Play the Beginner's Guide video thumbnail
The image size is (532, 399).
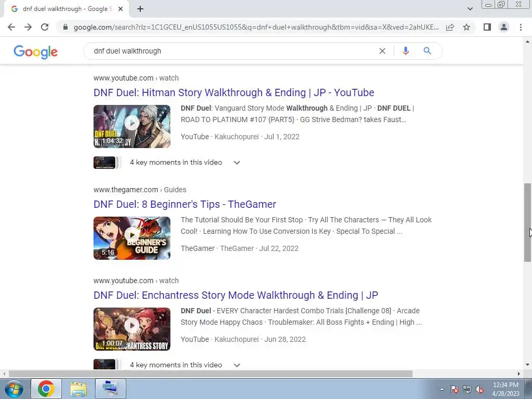(132, 238)
